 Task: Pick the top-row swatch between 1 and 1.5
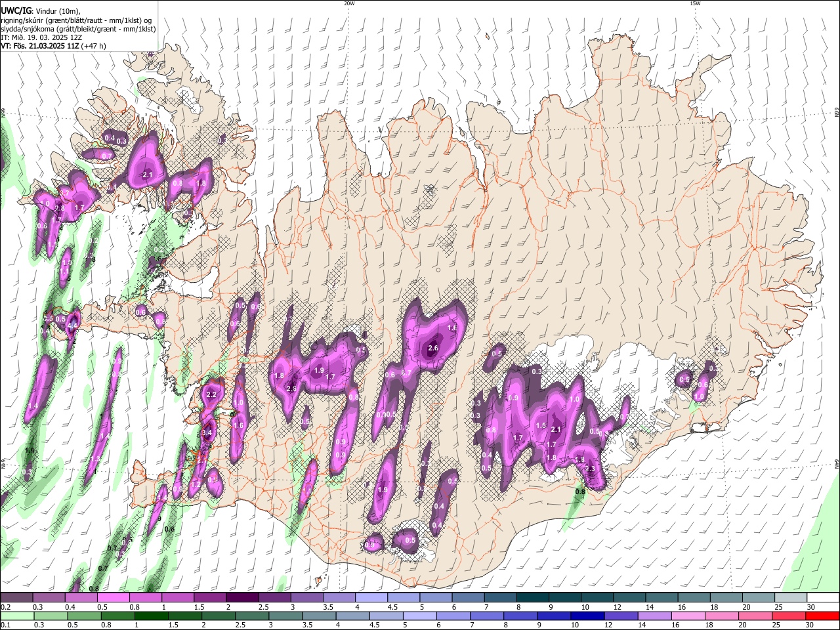[x=177, y=598]
